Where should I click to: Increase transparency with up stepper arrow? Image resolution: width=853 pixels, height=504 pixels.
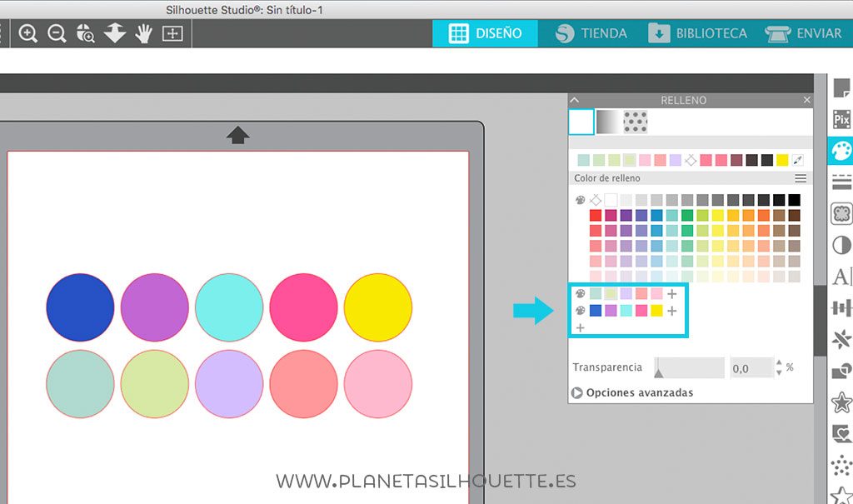click(x=779, y=362)
